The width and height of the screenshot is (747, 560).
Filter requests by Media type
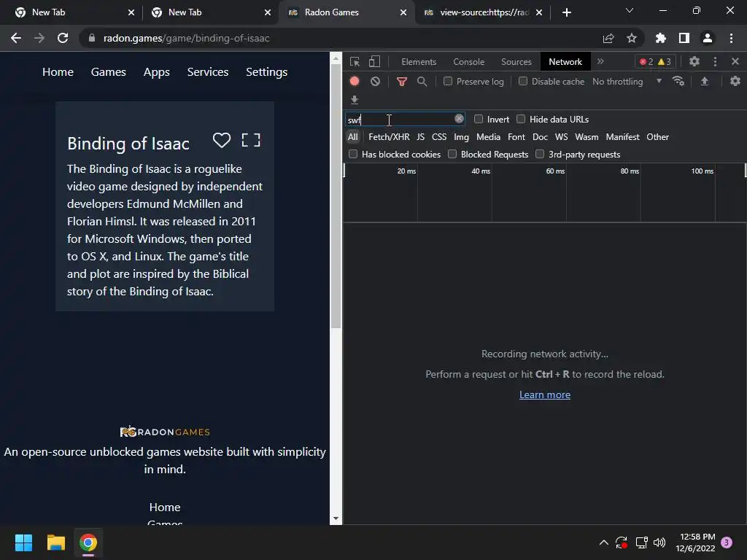pyautogui.click(x=488, y=137)
